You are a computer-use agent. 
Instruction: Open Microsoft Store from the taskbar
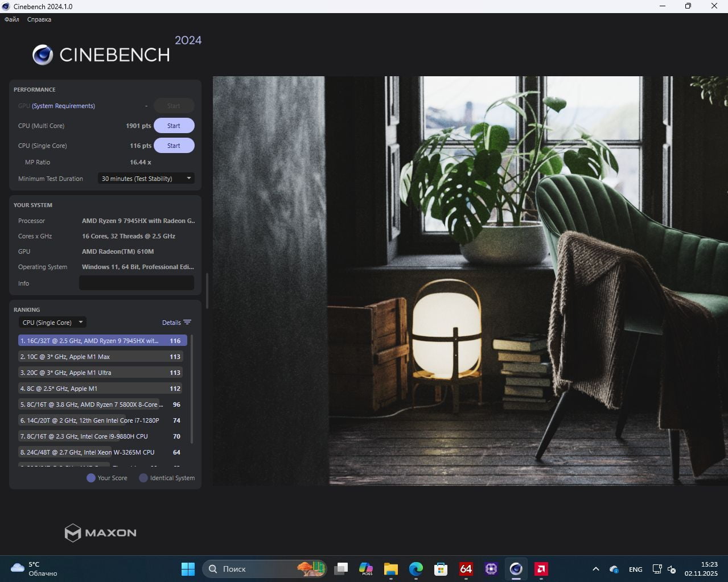point(441,569)
